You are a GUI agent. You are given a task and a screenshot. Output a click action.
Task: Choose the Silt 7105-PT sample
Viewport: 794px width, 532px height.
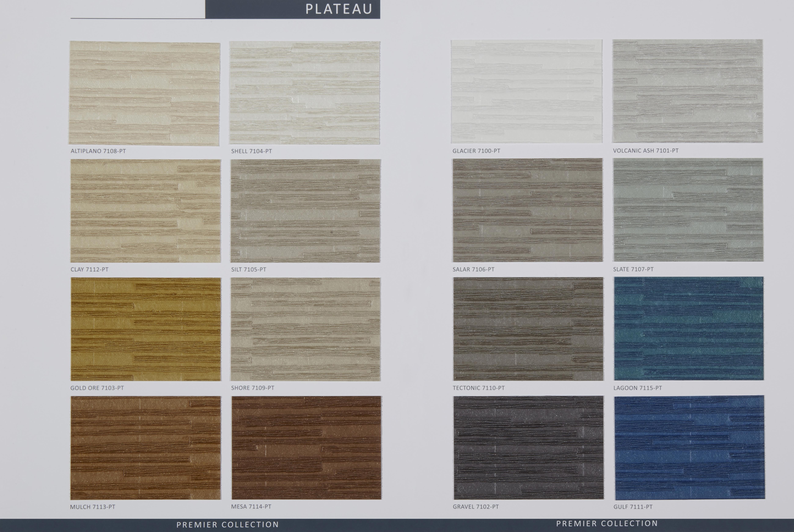pyautogui.click(x=306, y=211)
